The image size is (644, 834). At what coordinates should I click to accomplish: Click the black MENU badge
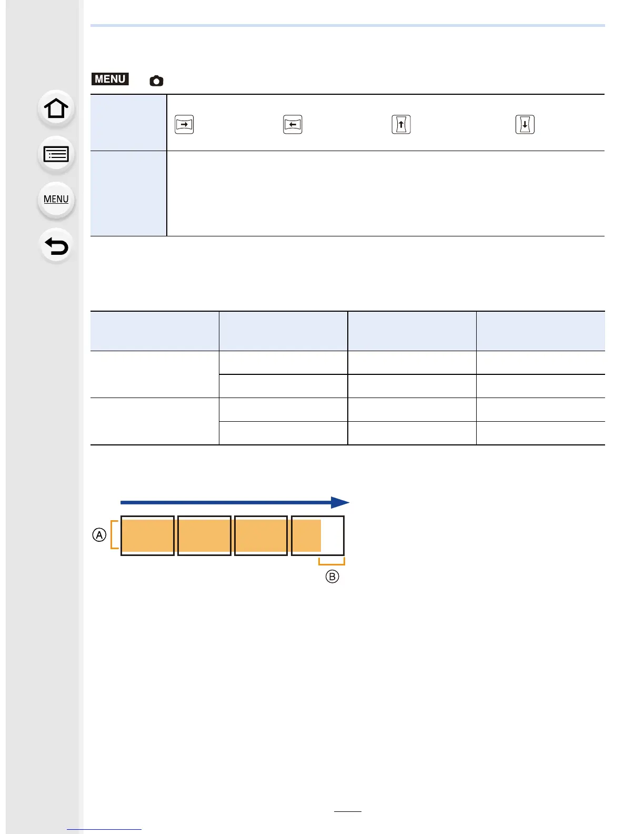click(110, 79)
